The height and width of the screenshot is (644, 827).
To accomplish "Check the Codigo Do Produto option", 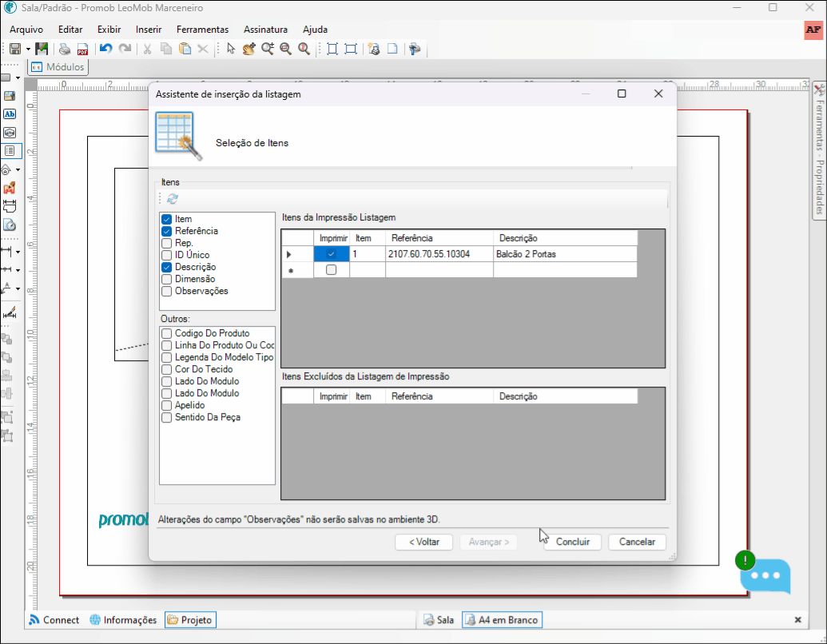I will click(x=167, y=333).
